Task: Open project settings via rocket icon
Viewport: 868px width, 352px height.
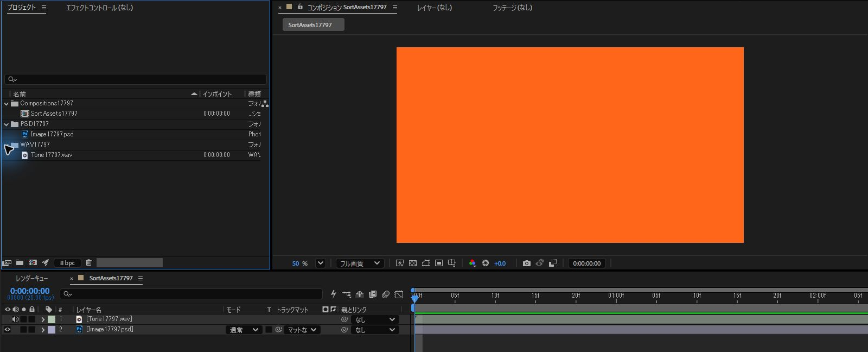Action: coord(46,263)
